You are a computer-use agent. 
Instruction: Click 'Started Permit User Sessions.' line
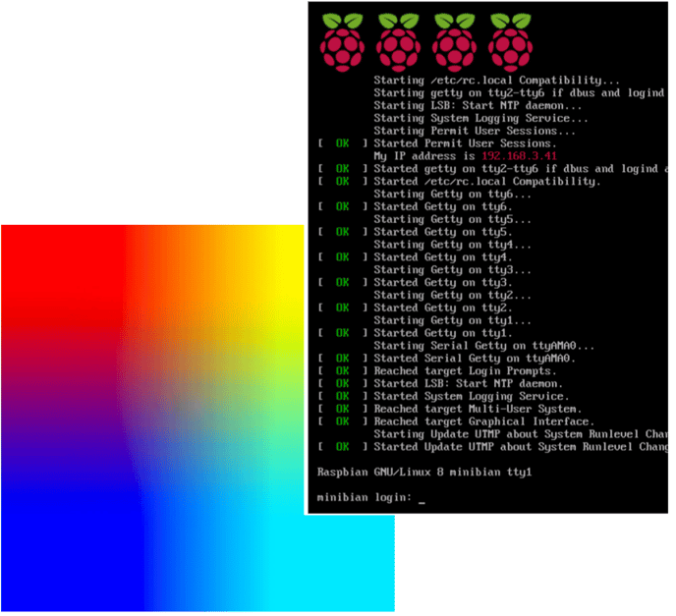465,143
